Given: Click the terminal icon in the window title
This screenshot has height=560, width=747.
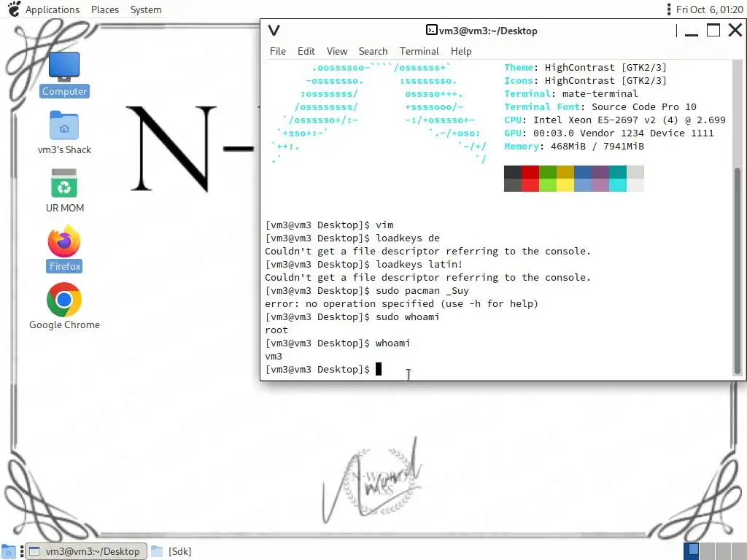Looking at the screenshot, I should point(431,30).
